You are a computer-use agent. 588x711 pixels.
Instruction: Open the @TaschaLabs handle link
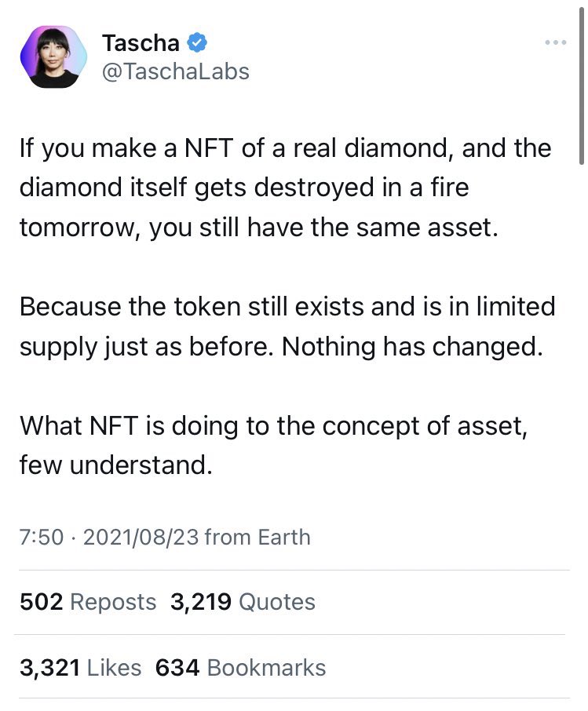175,71
